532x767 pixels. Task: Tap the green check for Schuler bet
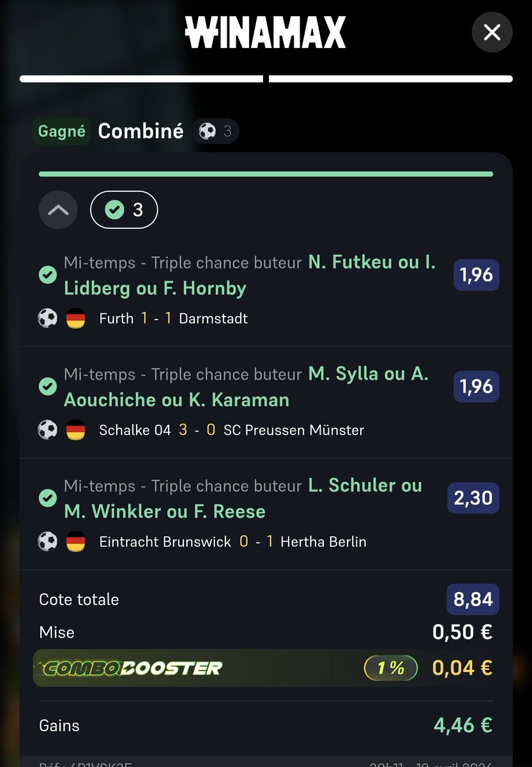click(x=48, y=498)
